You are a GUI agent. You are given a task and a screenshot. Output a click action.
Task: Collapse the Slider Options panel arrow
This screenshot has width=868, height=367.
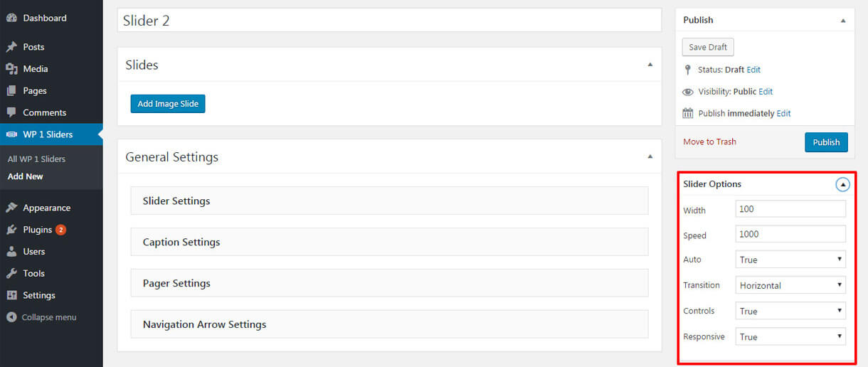click(x=842, y=185)
